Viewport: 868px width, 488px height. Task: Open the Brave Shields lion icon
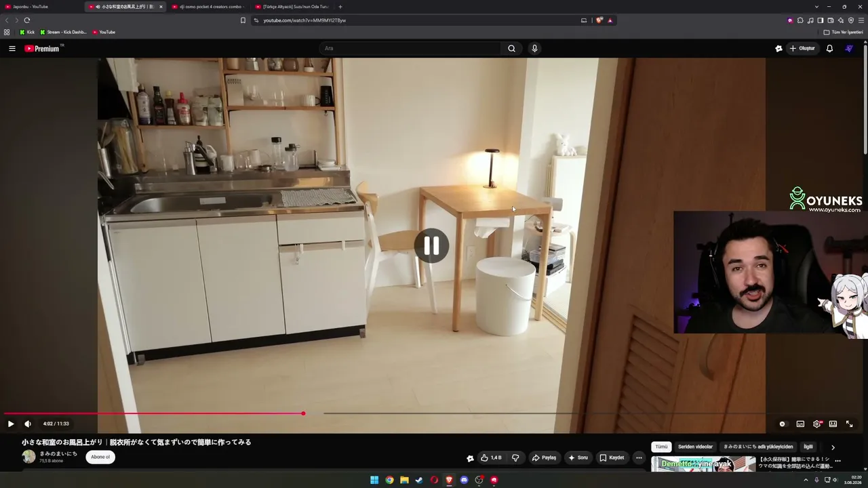point(599,20)
